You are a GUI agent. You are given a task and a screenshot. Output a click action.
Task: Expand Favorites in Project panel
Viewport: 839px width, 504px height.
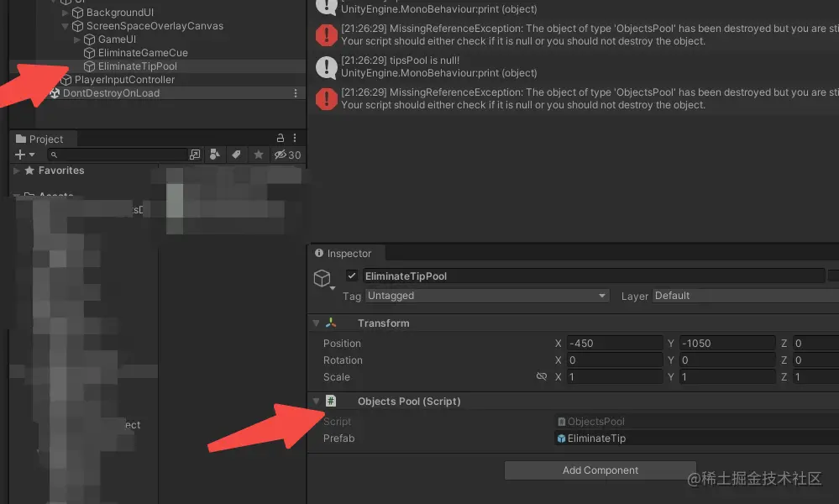tap(17, 171)
